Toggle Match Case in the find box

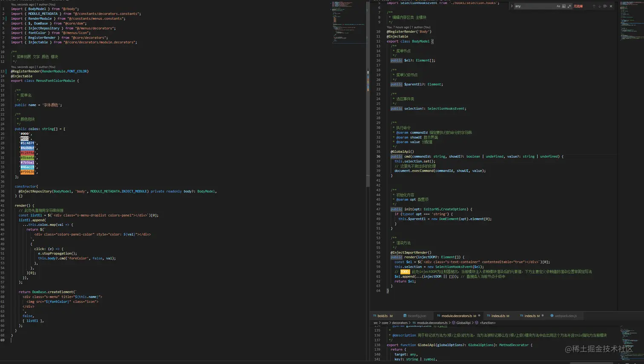558,6
